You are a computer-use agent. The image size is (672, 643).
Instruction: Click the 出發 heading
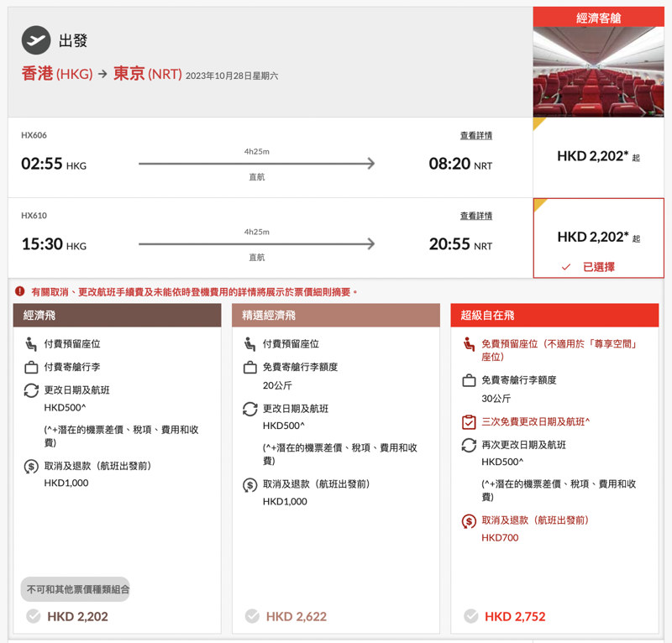[73, 40]
